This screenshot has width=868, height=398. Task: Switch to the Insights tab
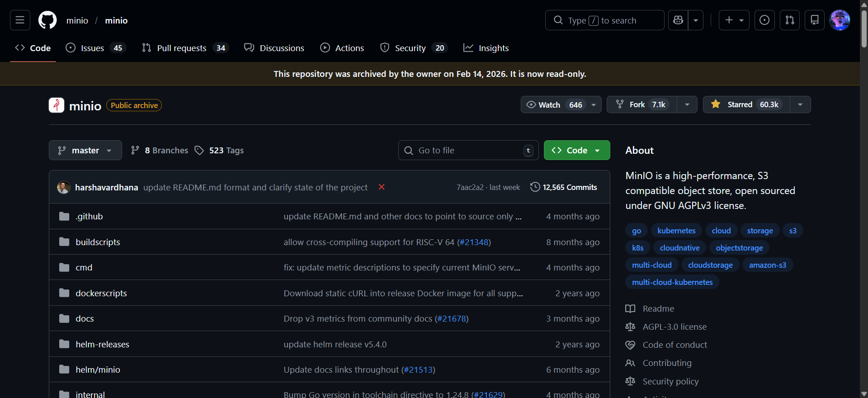tap(486, 48)
